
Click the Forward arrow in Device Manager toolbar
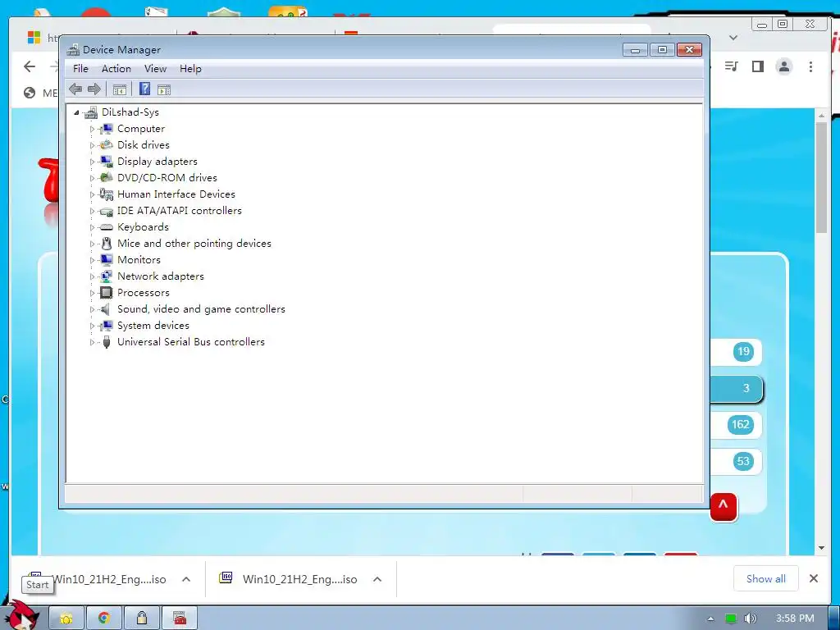click(94, 89)
